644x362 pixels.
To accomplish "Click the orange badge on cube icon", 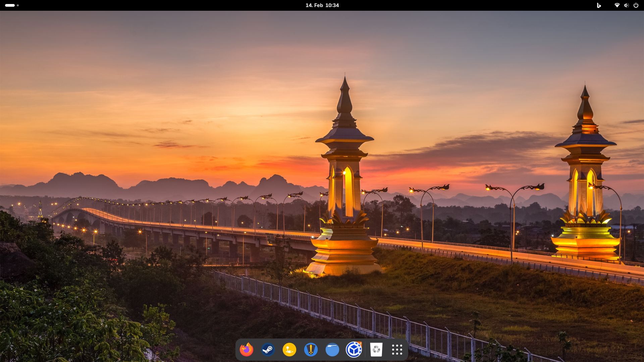I will click(x=360, y=343).
